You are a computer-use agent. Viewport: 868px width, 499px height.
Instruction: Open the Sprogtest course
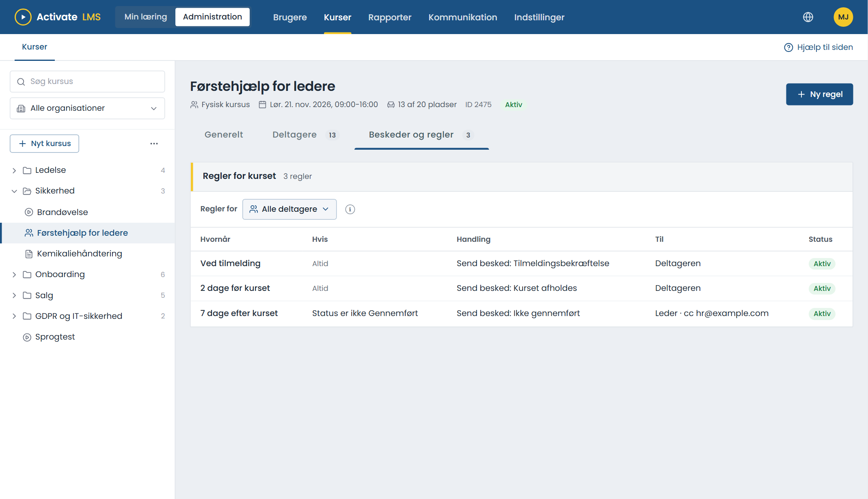[87, 337]
